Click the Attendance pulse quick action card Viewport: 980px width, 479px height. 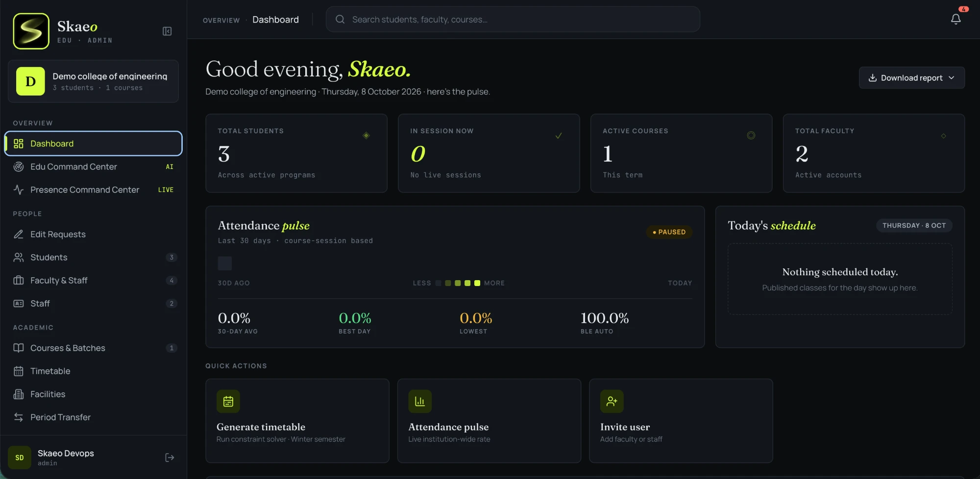coord(489,421)
